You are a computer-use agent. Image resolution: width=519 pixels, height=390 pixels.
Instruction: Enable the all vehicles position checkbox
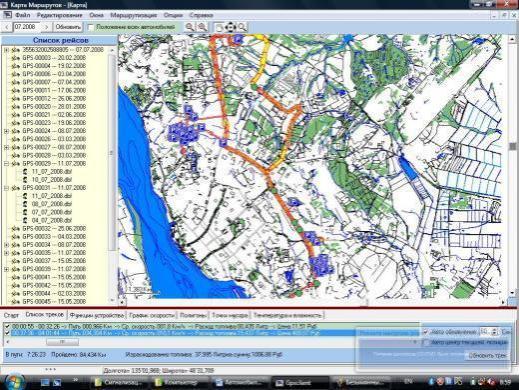(90, 27)
